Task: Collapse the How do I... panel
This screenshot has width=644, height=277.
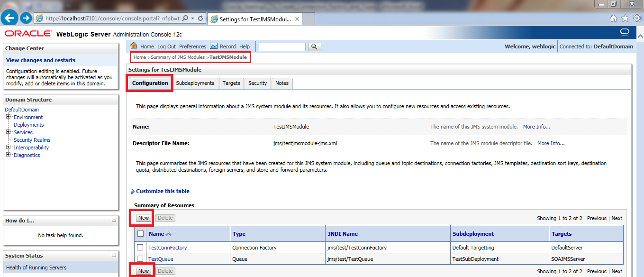Action: click(114, 220)
